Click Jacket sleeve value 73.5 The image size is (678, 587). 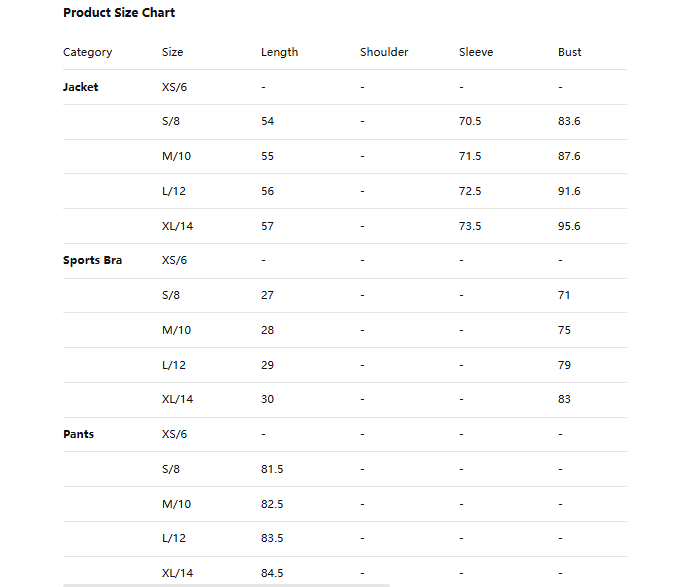[x=470, y=226]
